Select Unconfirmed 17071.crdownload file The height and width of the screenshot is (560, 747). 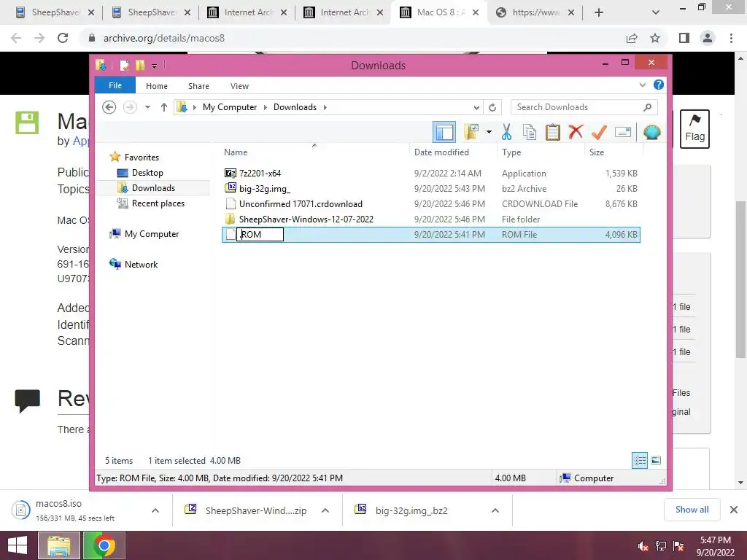click(x=430, y=204)
